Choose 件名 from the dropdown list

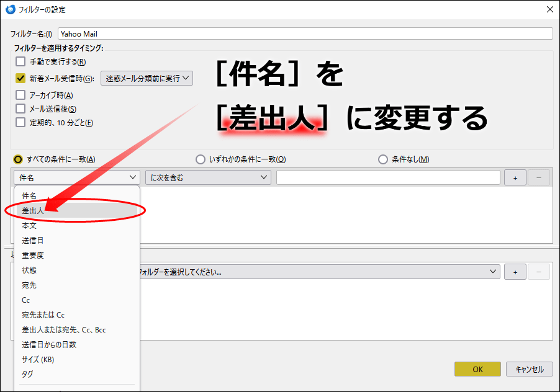[77, 195]
